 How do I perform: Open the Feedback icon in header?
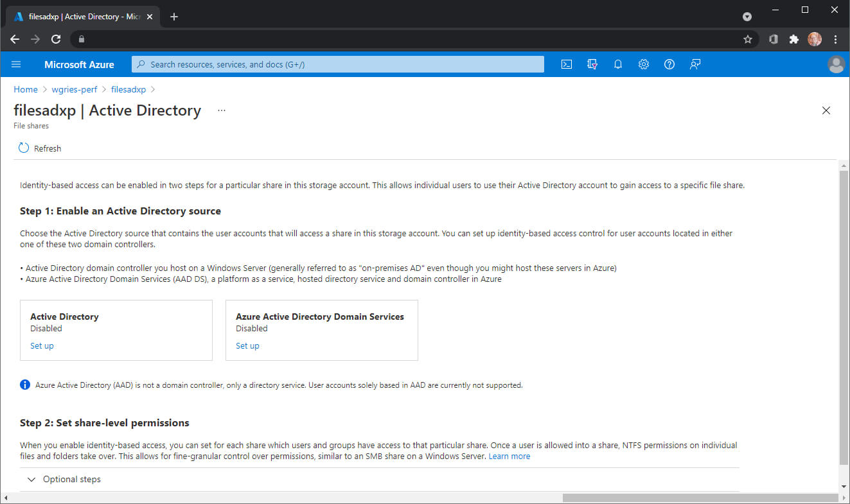pos(695,64)
